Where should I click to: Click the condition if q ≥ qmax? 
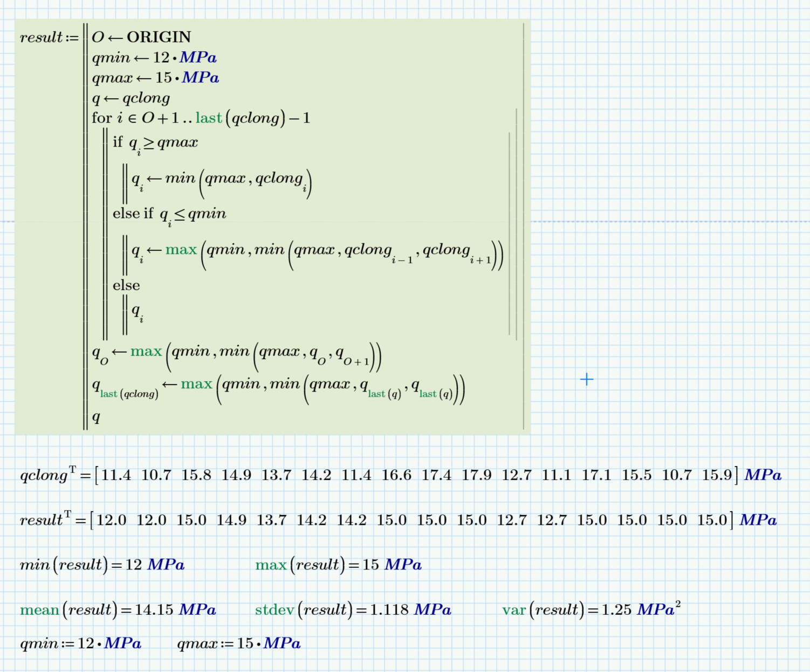click(x=155, y=142)
